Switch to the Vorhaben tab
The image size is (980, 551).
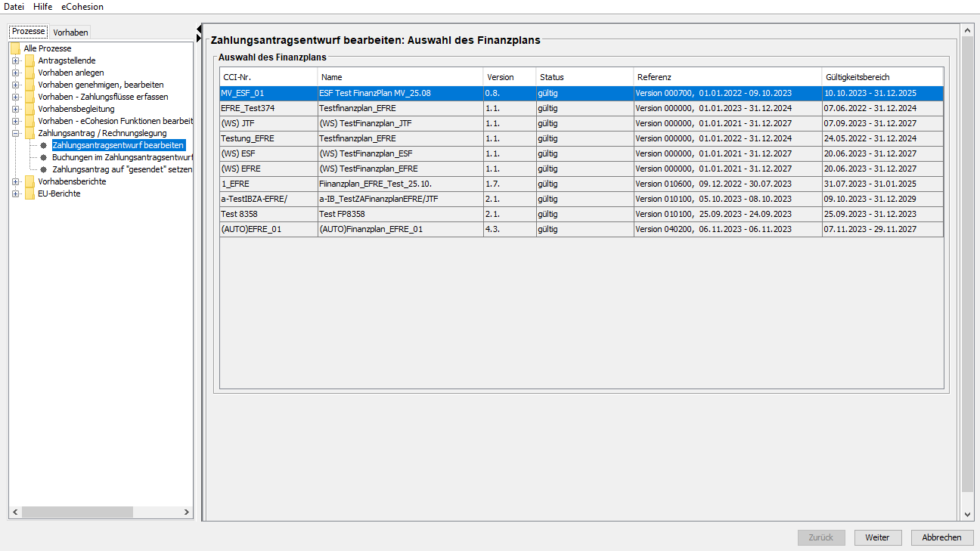[70, 33]
